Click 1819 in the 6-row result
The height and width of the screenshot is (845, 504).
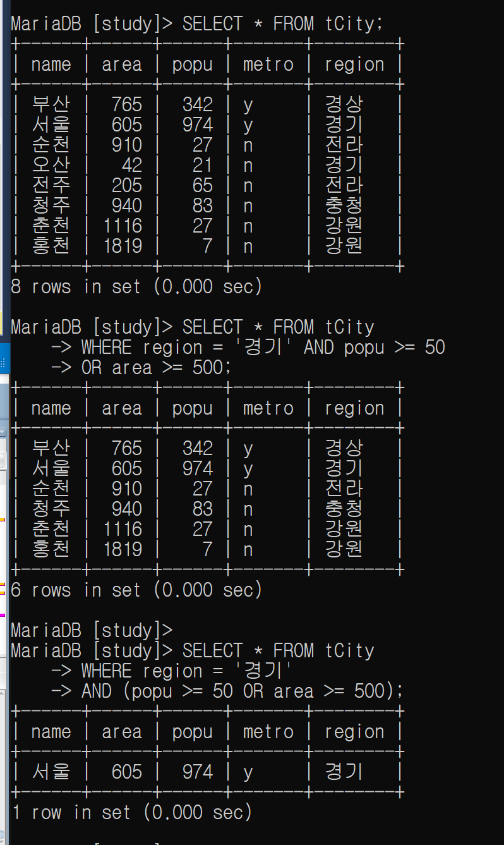[122, 550]
